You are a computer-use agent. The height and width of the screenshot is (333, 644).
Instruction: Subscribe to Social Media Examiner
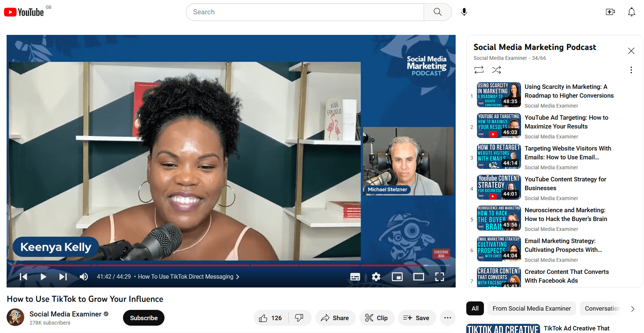[x=144, y=318]
